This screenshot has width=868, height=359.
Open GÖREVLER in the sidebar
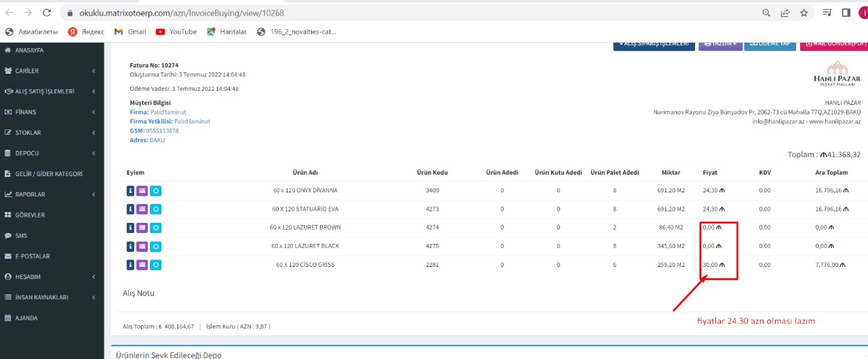(30, 215)
